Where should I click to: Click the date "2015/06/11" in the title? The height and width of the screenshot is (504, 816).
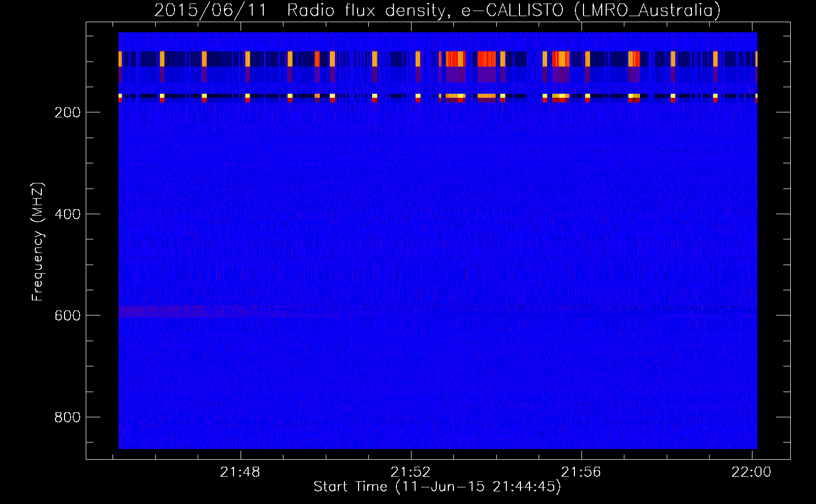coord(210,10)
